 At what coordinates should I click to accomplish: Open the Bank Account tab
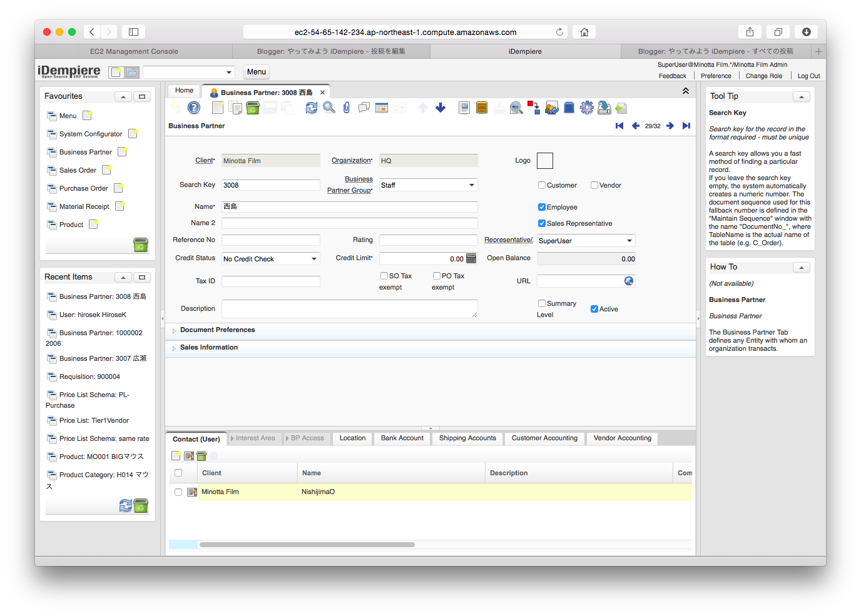[x=402, y=438]
